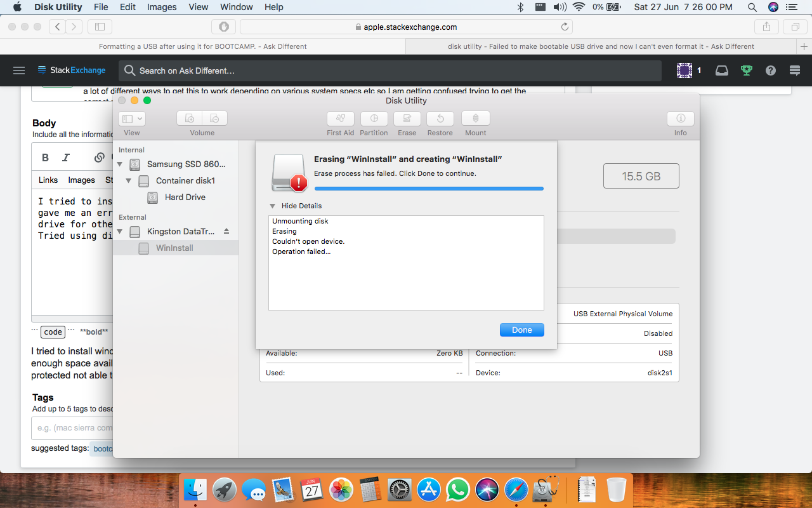Click the remove volume icon

(215, 118)
